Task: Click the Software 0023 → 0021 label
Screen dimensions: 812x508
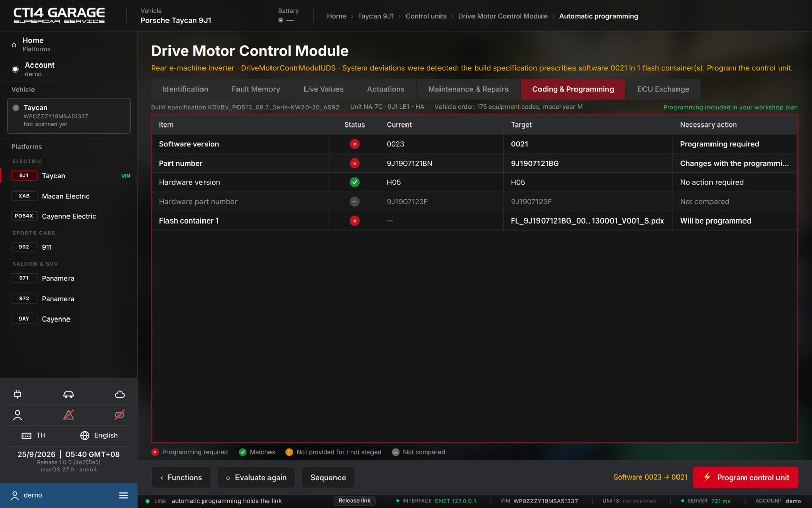Action: pos(651,478)
